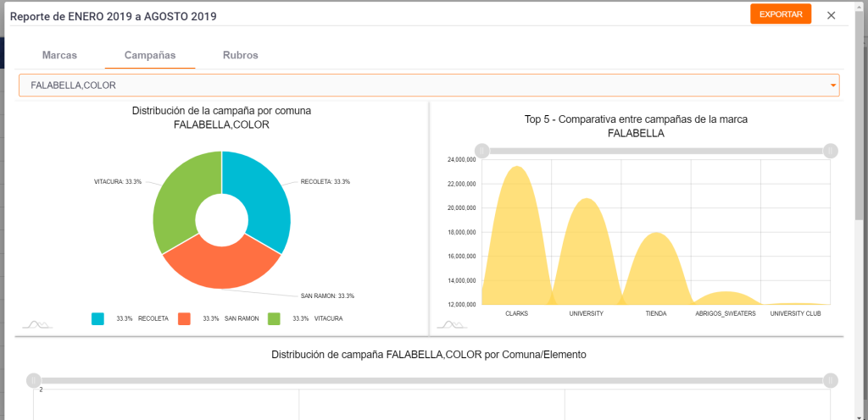The width and height of the screenshot is (868, 420).
Task: Click the TIENDA axis label
Action: (656, 313)
